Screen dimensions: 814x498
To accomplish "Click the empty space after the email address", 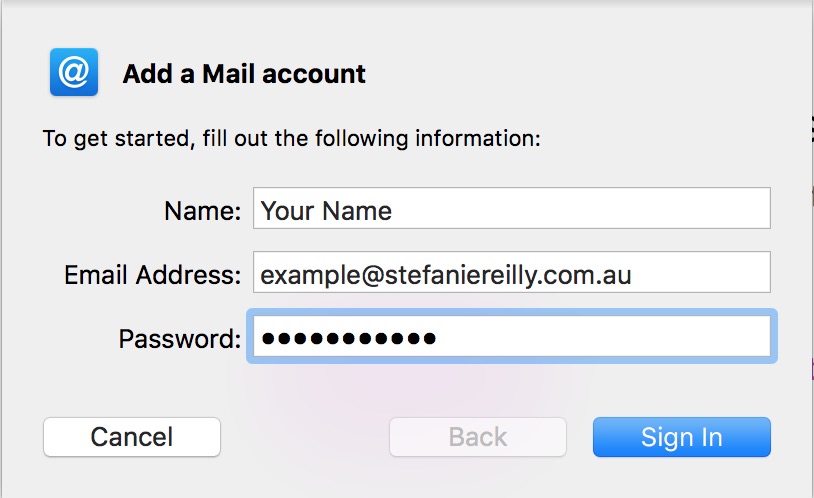I will click(701, 272).
